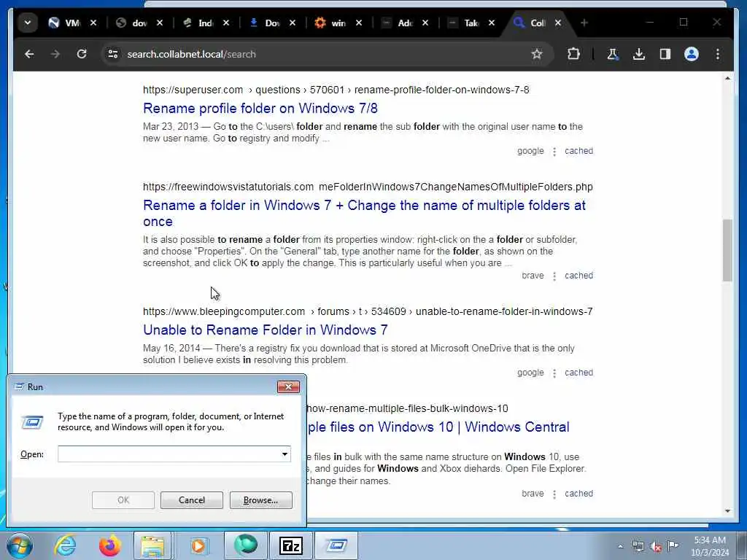This screenshot has width=747, height=560.
Task: Open three-dot options for Windows Central result
Action: (554, 495)
